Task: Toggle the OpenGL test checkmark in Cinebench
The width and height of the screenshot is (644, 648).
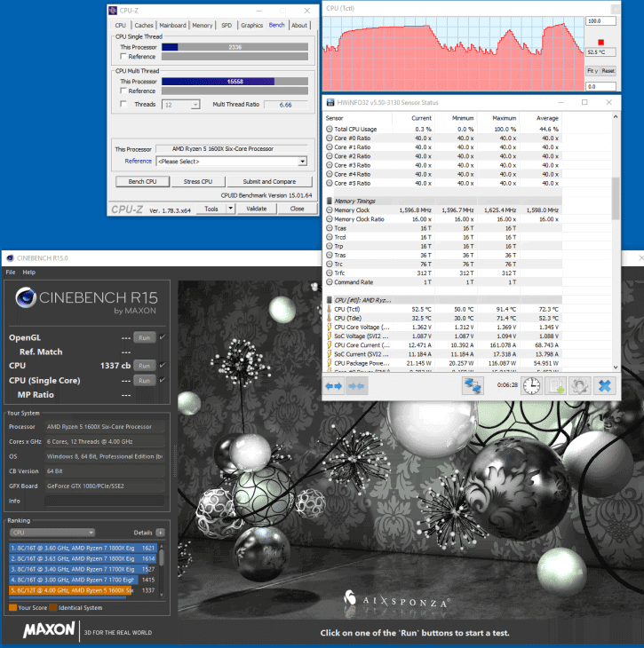Action: click(x=163, y=337)
